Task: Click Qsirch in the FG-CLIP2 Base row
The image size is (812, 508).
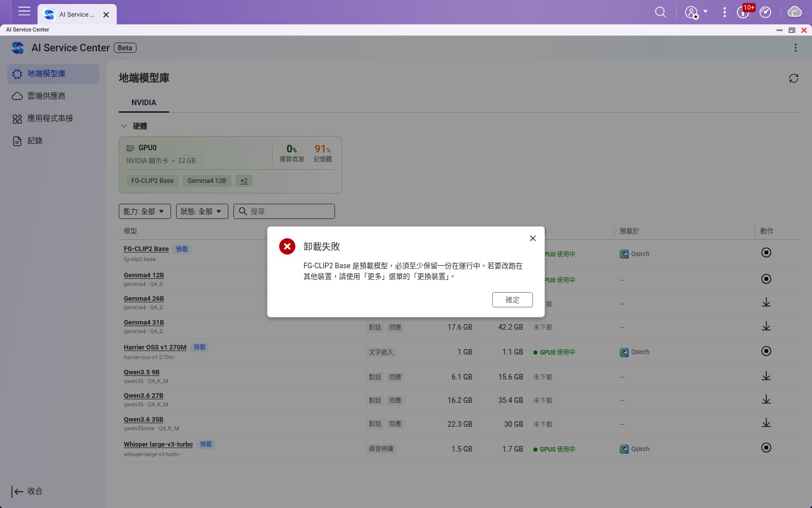Action: click(634, 254)
